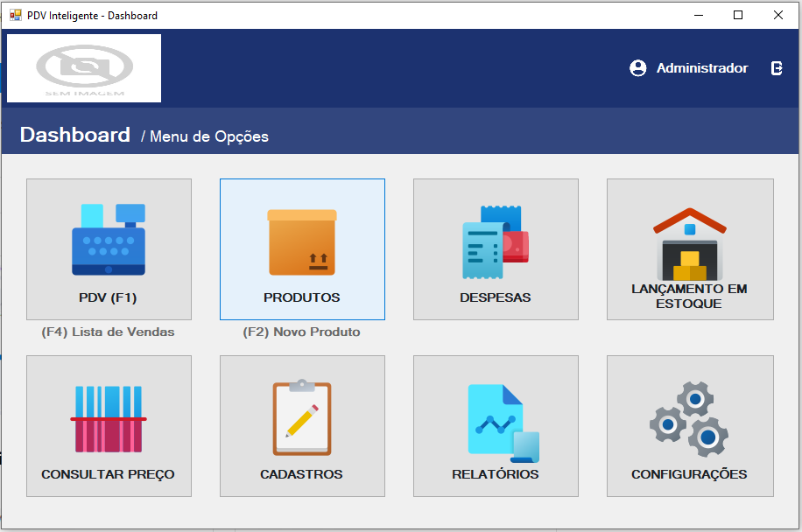Open the RELATÓRIOS chart document tile
Image resolution: width=802 pixels, height=532 pixels.
(496, 426)
